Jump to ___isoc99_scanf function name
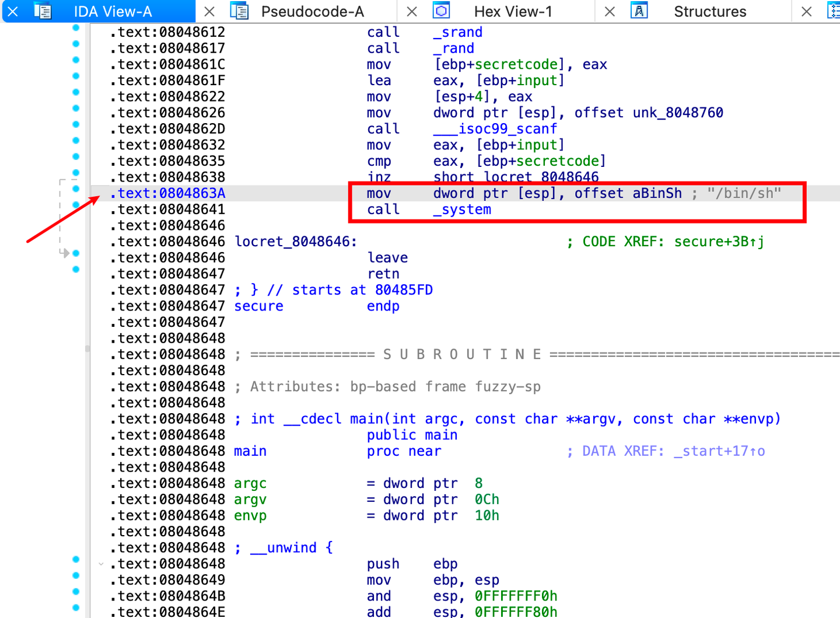 tap(495, 129)
